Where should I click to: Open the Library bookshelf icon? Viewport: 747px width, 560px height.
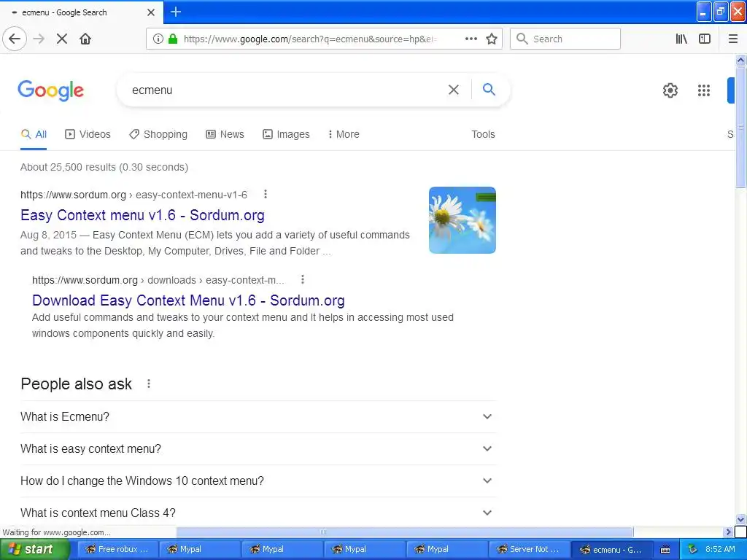click(681, 39)
